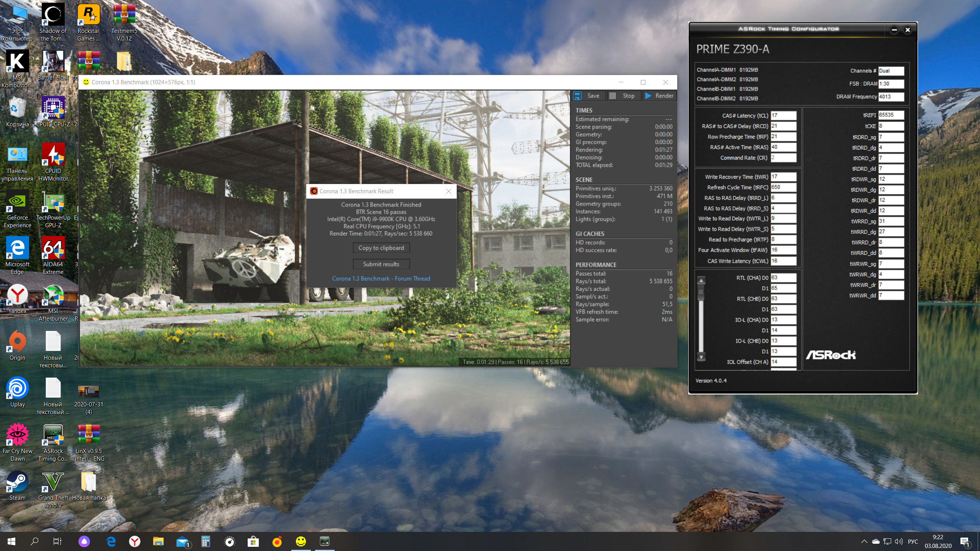Image resolution: width=980 pixels, height=551 pixels.
Task: Select the tREFI value field
Action: pos(891,115)
